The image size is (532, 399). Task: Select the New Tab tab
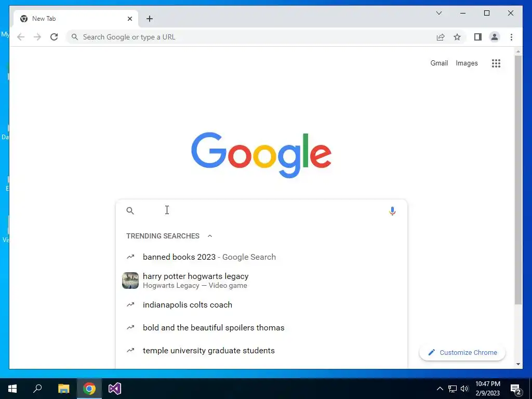coord(76,19)
